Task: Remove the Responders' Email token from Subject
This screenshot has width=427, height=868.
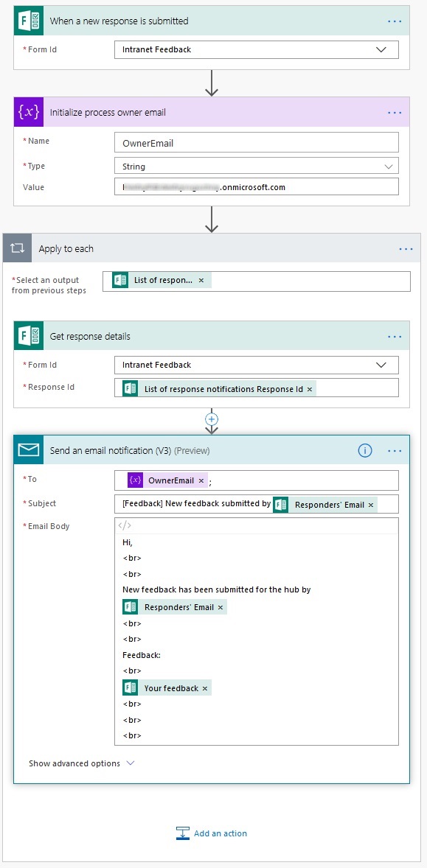Action: [x=370, y=505]
